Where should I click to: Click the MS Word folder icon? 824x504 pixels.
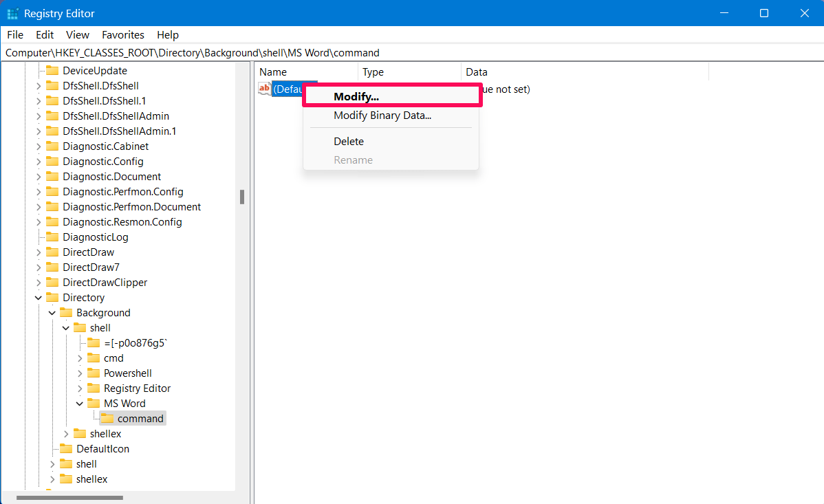(93, 403)
